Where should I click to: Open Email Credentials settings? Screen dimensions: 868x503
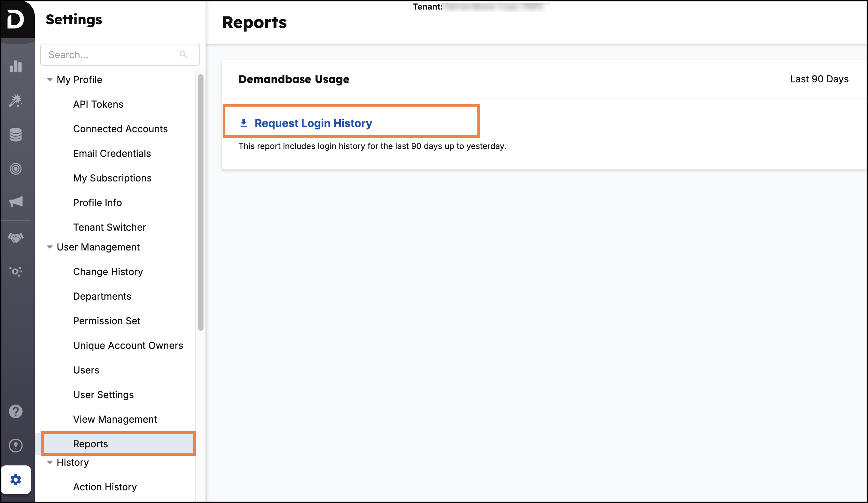click(x=112, y=153)
